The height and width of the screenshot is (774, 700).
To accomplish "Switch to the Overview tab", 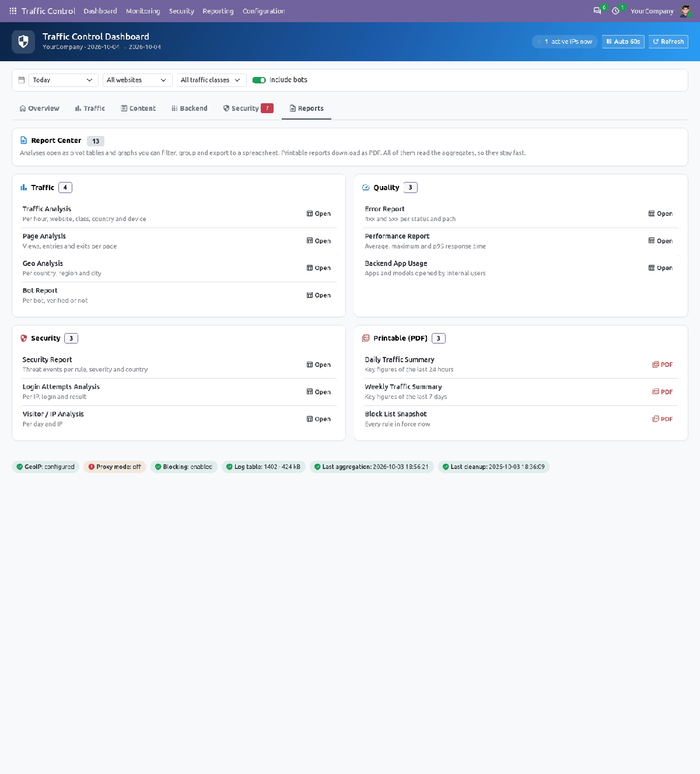I will 40,108.
